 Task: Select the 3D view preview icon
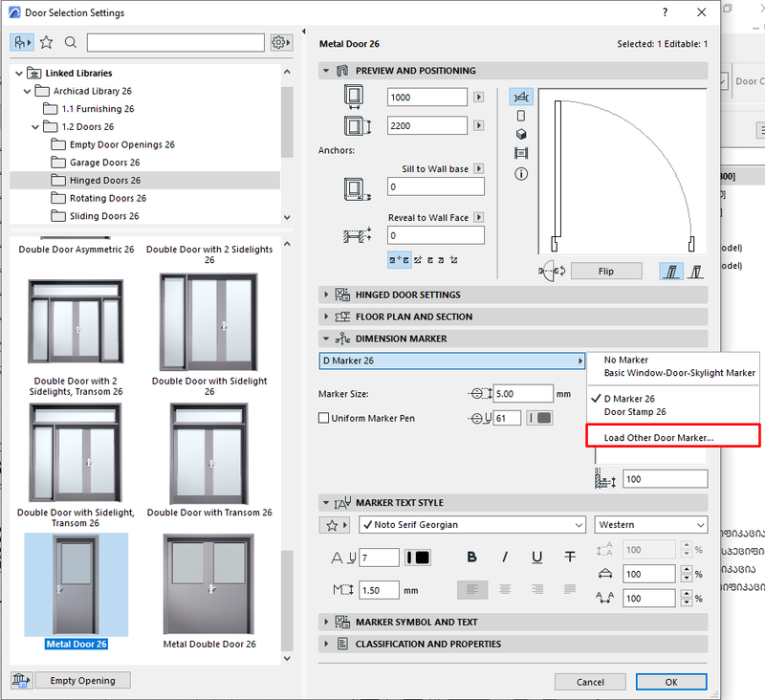521,134
